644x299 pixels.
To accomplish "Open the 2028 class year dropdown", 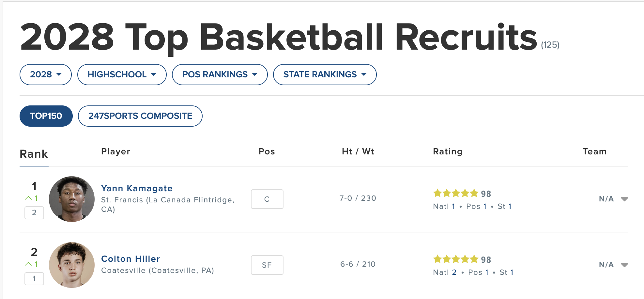I will click(x=46, y=74).
